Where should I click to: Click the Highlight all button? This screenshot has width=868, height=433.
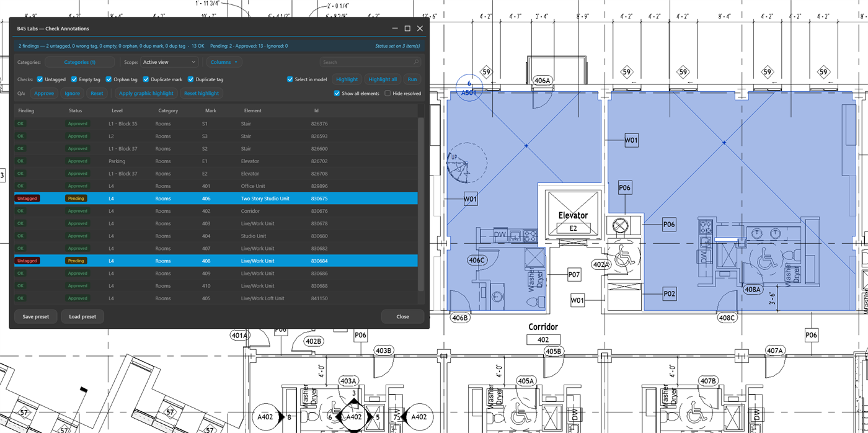(383, 79)
